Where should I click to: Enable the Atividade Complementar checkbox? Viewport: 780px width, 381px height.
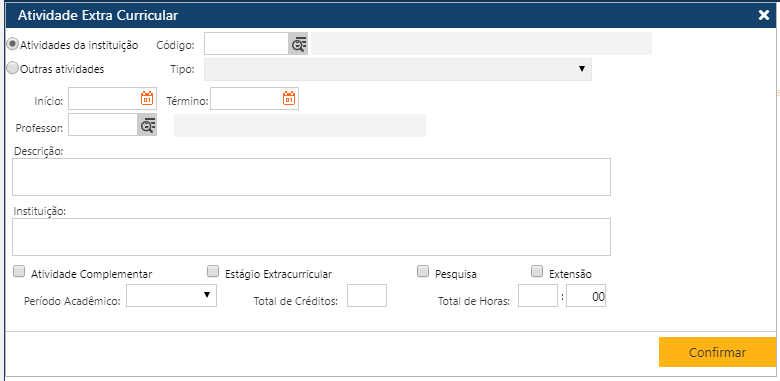point(19,272)
